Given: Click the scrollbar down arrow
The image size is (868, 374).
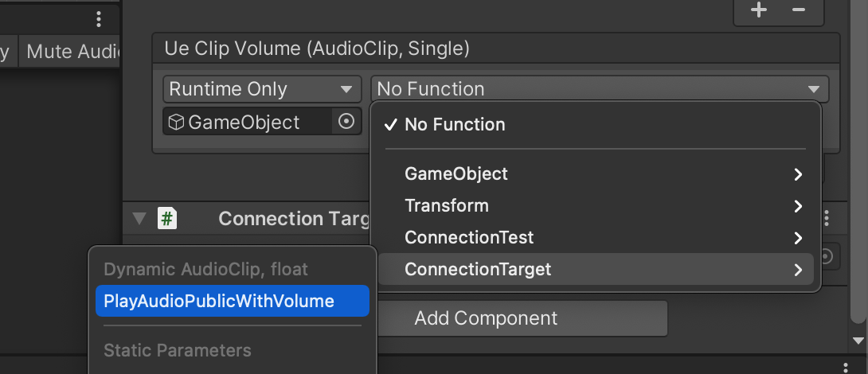Looking at the screenshot, I should (858, 341).
